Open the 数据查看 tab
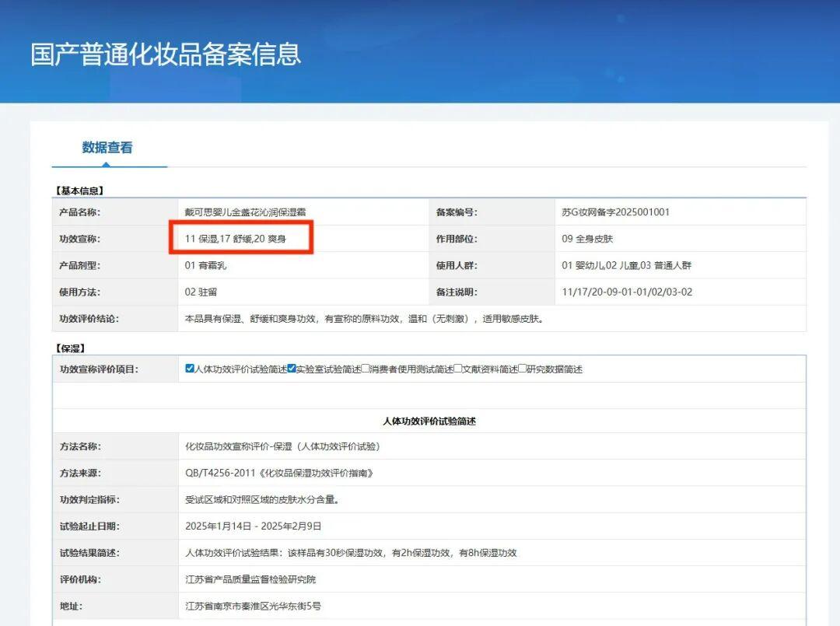 (107, 148)
